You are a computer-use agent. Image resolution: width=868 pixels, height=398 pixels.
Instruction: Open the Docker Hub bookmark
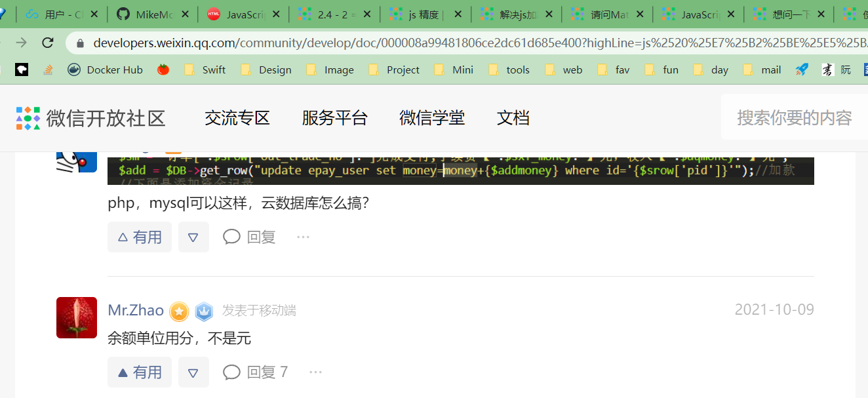[105, 70]
